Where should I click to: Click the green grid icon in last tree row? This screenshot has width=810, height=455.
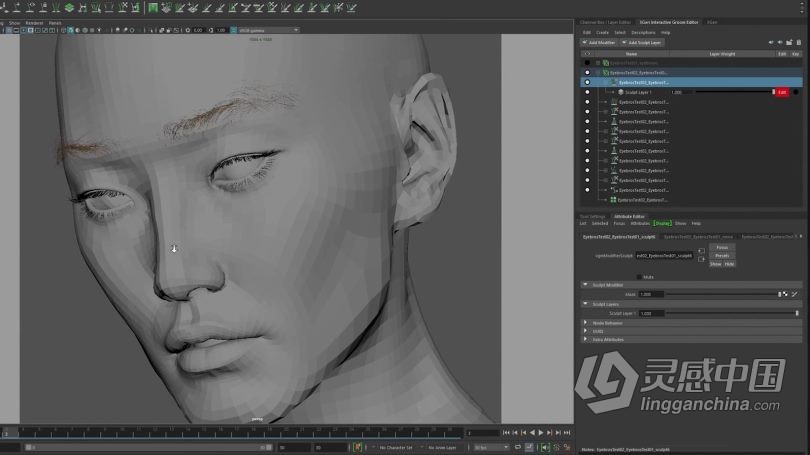[x=613, y=200]
